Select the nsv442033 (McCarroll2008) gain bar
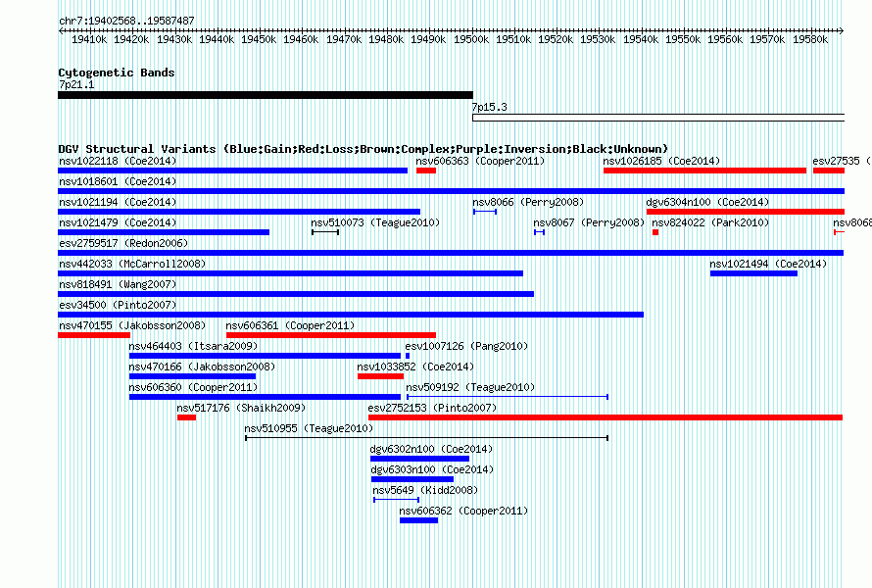 coord(290,273)
